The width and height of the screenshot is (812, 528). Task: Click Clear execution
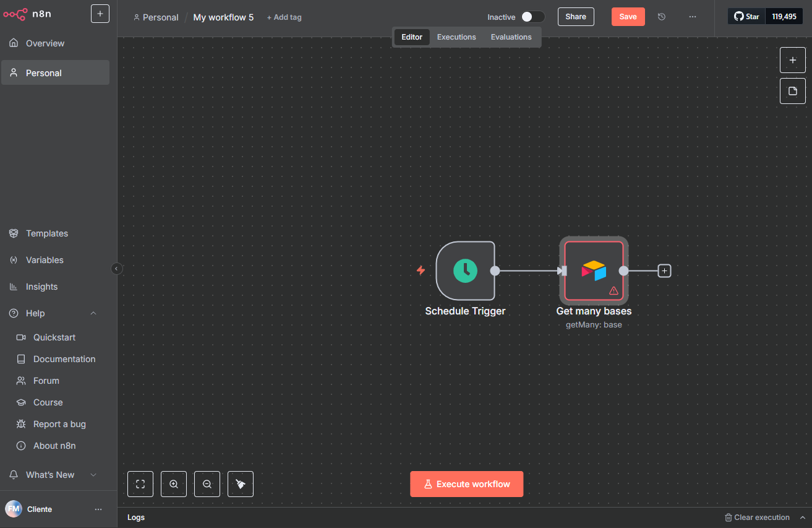[x=757, y=517]
